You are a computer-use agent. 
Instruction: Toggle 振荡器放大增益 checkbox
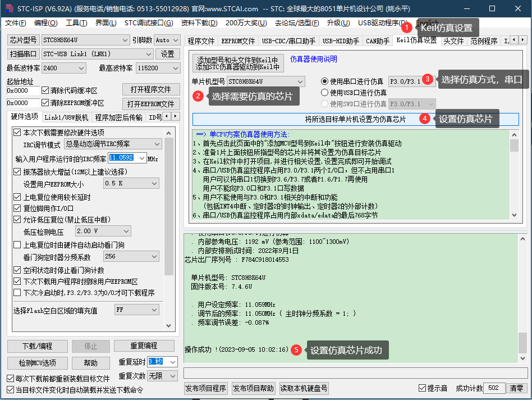17,172
